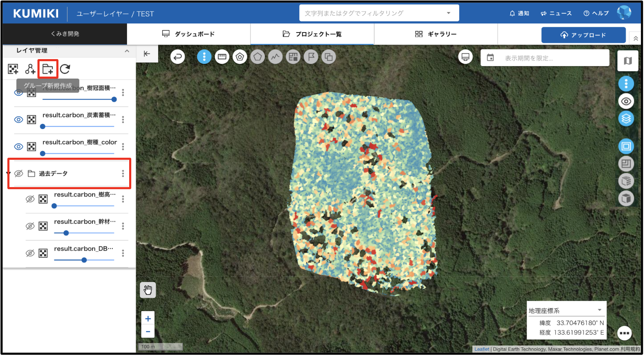644x356 pixels.
Task: Collapse the レイヤ管理 panel chevron
Action: [x=127, y=51]
